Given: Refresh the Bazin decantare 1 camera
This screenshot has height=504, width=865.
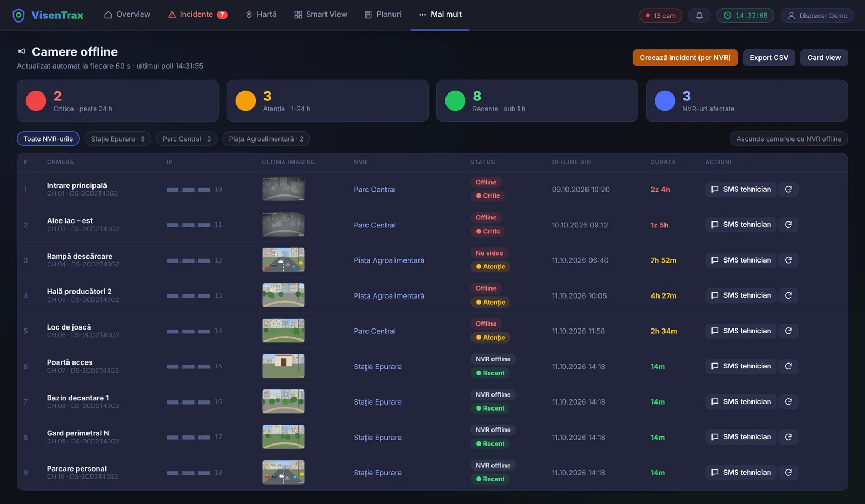Looking at the screenshot, I should click(788, 401).
